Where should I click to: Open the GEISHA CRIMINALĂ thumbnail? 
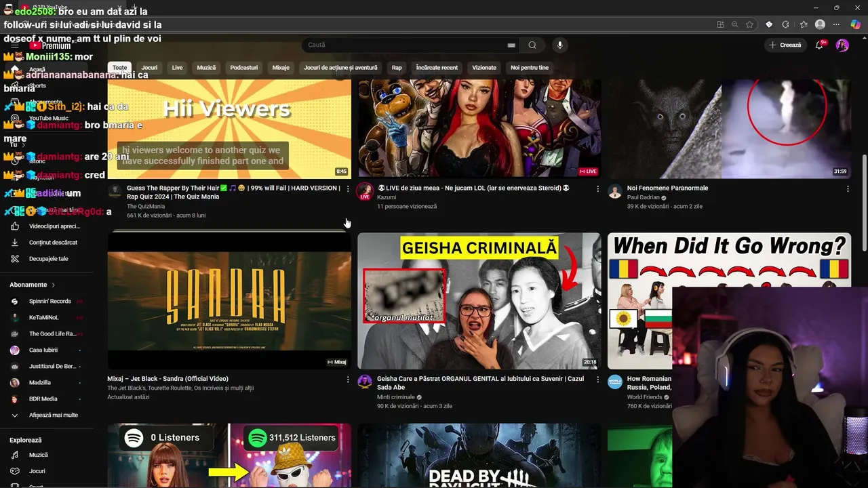(479, 301)
